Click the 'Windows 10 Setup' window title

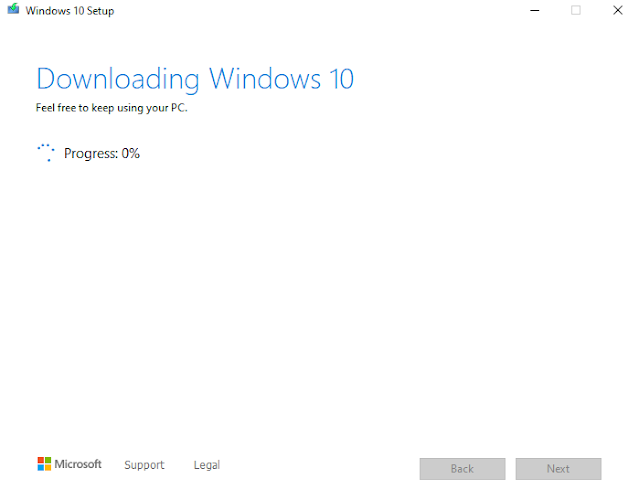[70, 11]
